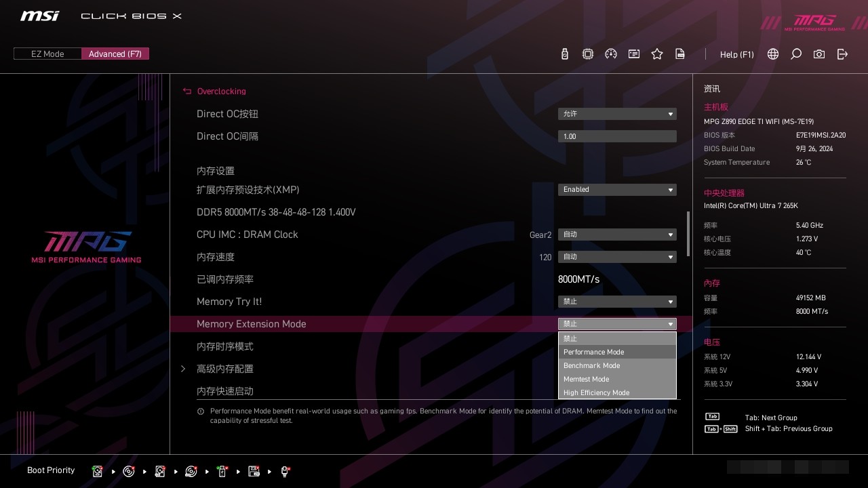This screenshot has width=868, height=488.
Task: Open the CPU chip information icon
Action: point(588,54)
